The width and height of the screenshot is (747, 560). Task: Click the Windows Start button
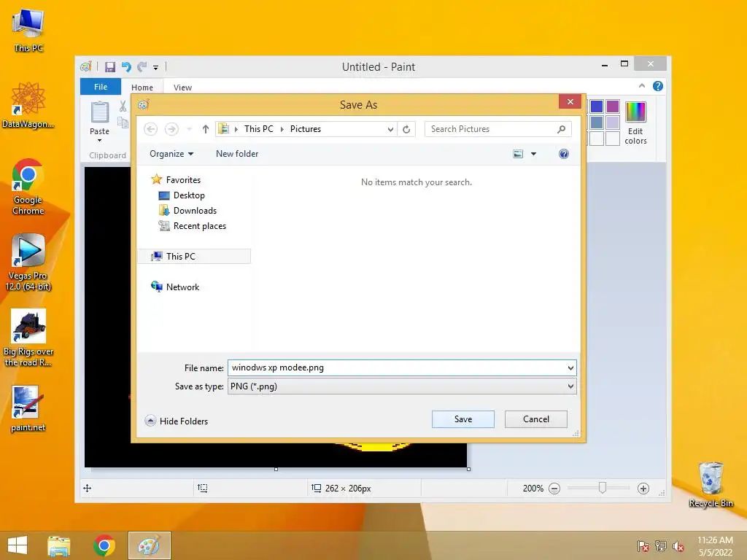(x=18, y=545)
